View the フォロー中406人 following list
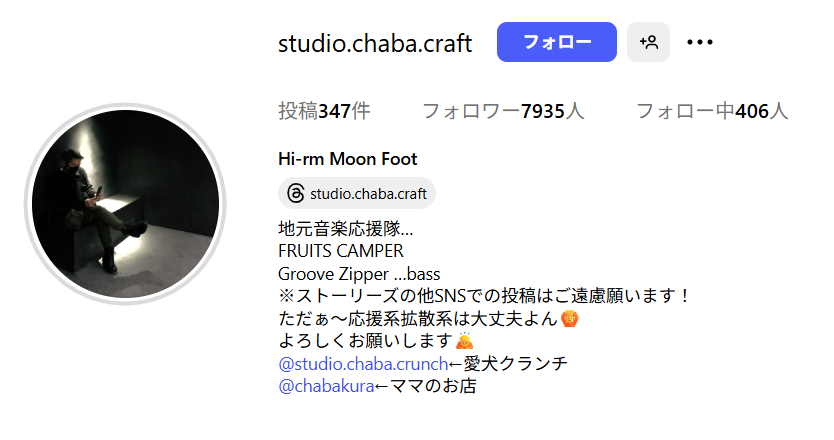834x440 pixels. coord(712,111)
